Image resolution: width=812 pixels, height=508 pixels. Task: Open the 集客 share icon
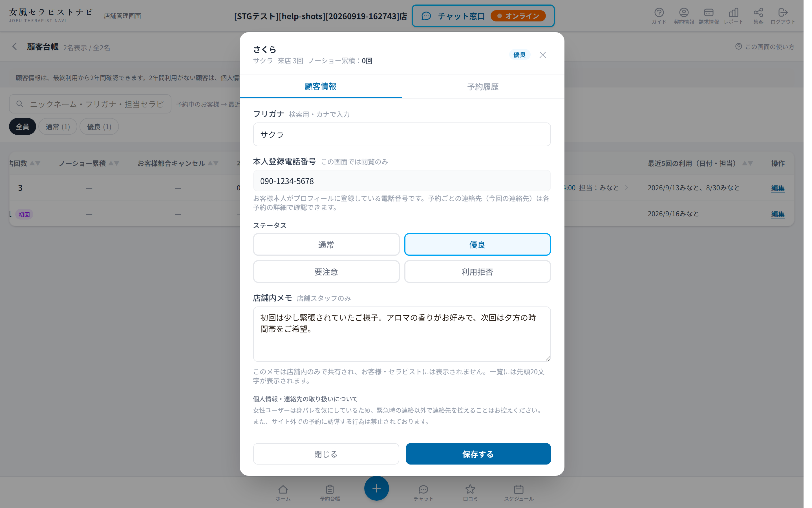pos(758,16)
